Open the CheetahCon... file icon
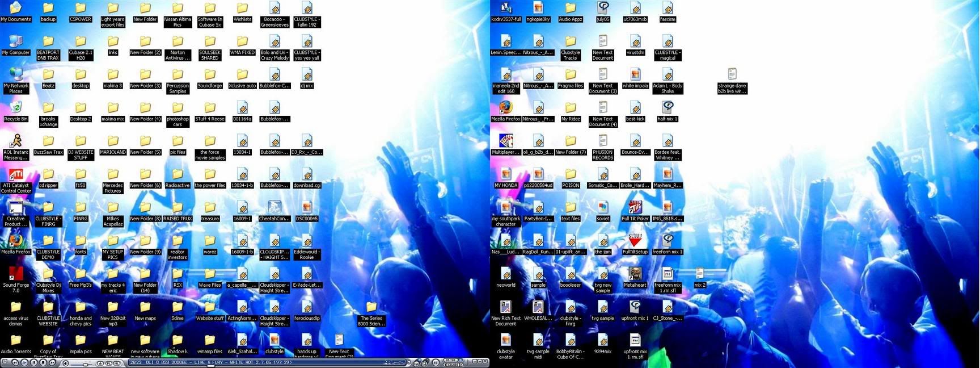980x368 pixels. click(274, 211)
